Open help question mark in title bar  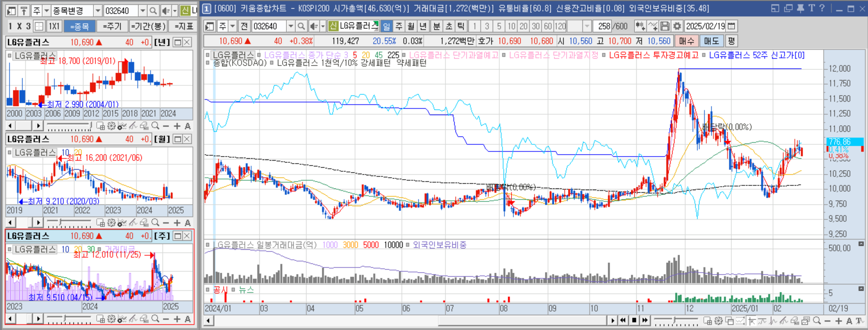[822, 8]
